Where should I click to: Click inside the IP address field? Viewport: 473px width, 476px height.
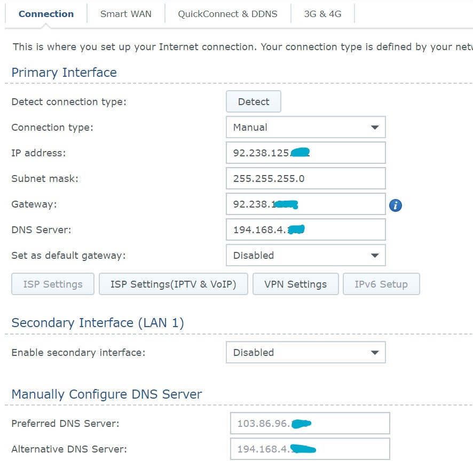tap(305, 153)
